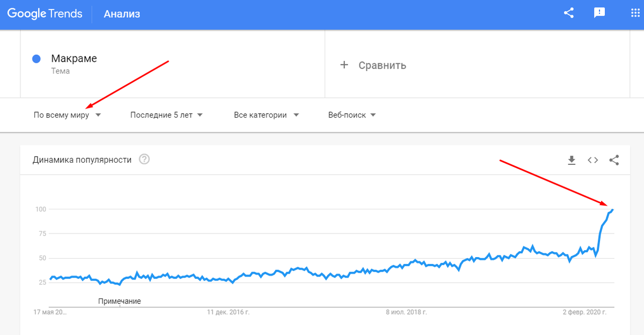Click the plus icon beside Сравнить

[344, 65]
